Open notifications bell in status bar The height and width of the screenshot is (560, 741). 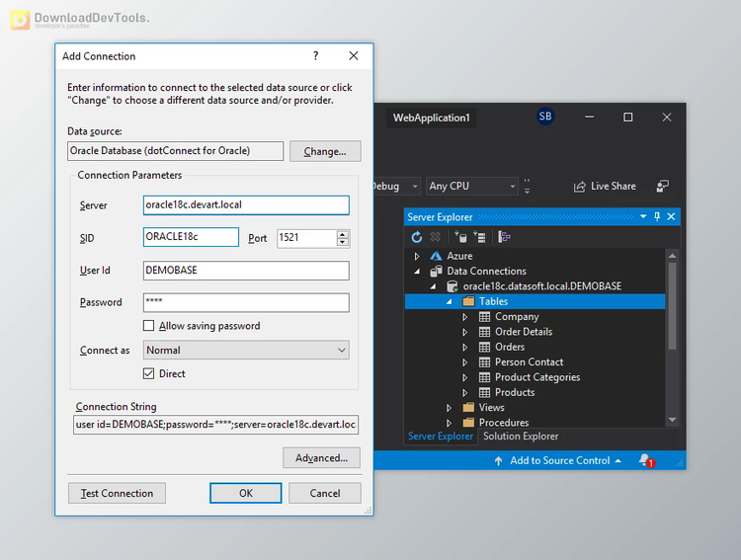click(x=646, y=460)
